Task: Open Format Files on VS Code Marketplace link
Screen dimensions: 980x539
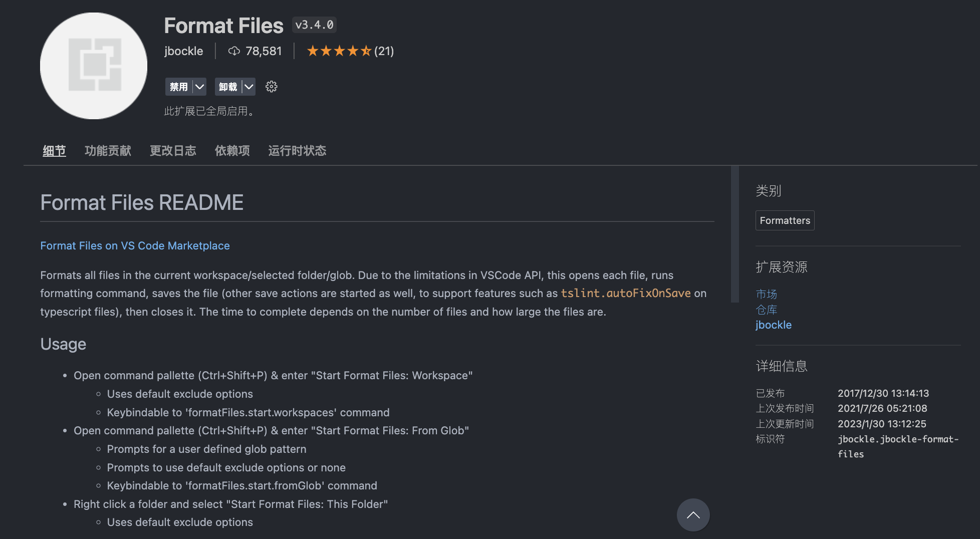Action: click(x=135, y=246)
